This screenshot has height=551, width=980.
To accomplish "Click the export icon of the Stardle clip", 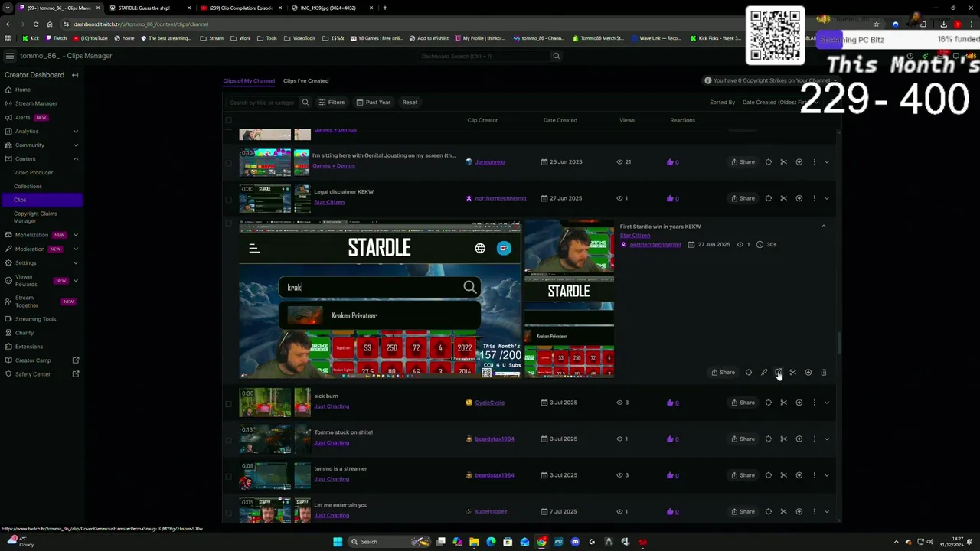I will pyautogui.click(x=778, y=373).
